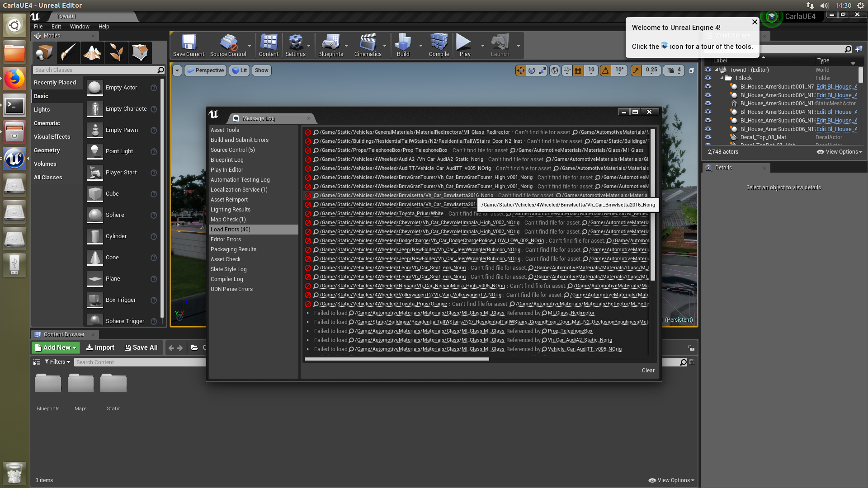This screenshot has height=488, width=868.
Task: Switch to the Blueprint Log category
Action: (x=227, y=160)
